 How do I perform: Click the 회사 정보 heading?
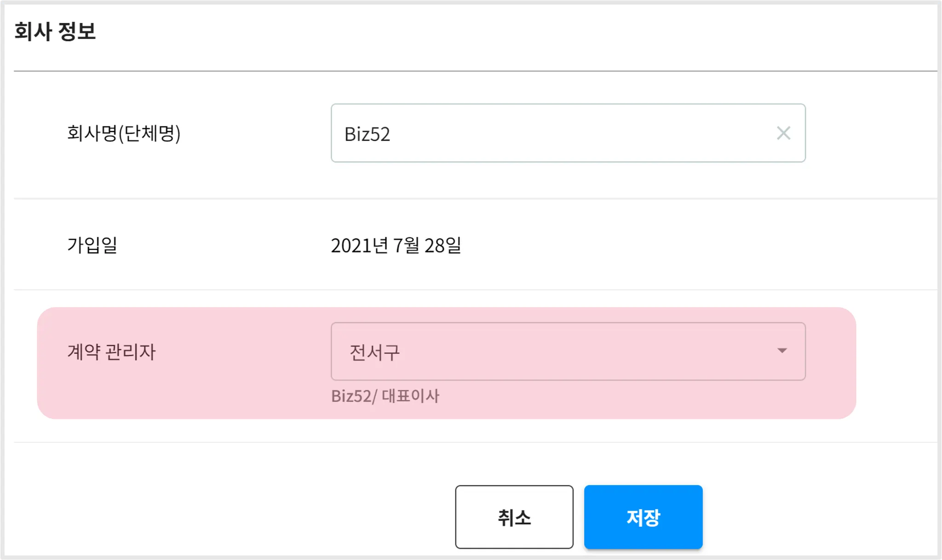[x=55, y=31]
